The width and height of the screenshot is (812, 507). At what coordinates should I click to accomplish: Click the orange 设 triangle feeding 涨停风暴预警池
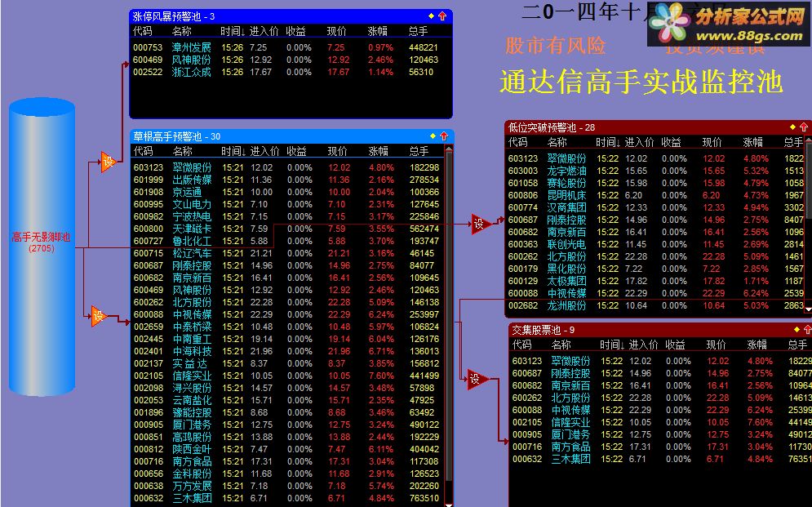[107, 162]
